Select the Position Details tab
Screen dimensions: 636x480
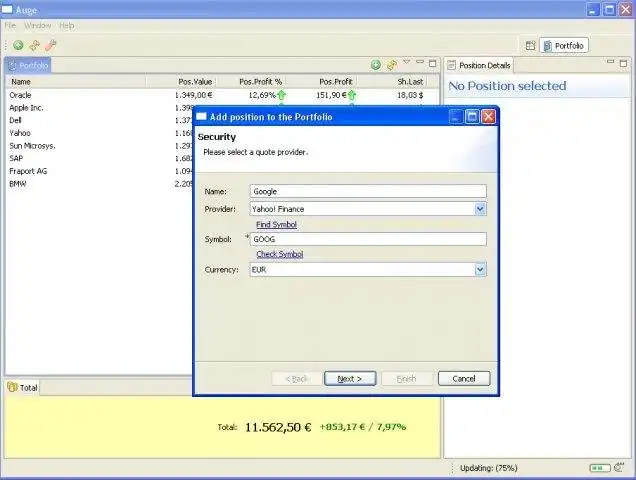coord(479,65)
